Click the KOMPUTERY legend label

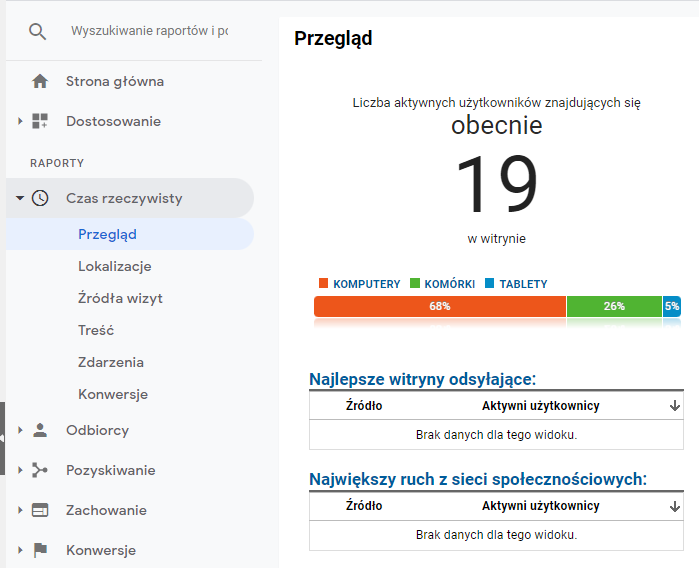tap(366, 284)
